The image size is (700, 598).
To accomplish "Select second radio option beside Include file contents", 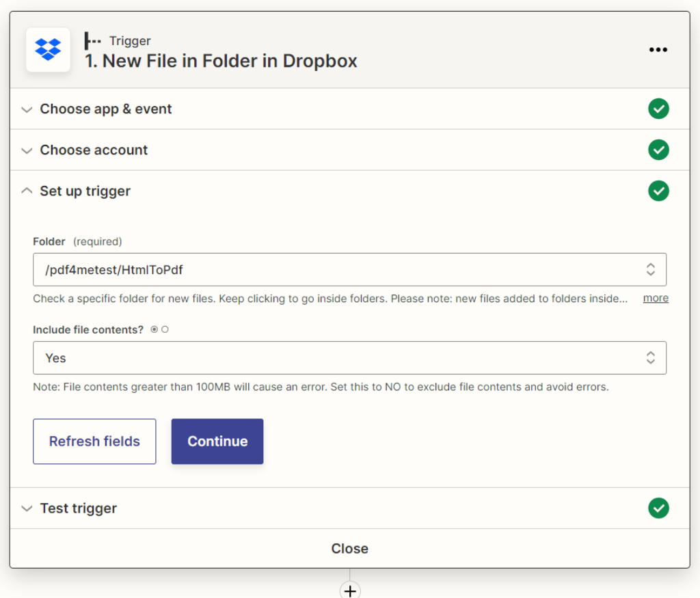I will 165,329.
